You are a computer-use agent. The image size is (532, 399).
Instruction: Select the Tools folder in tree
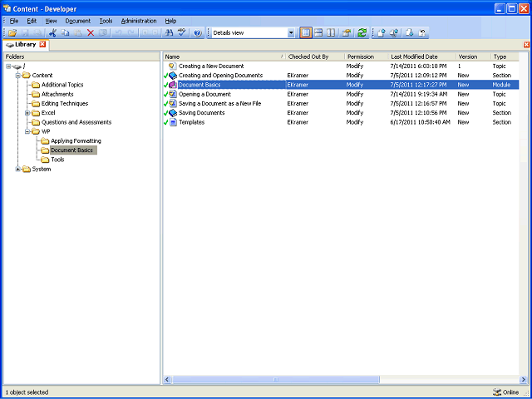[57, 160]
